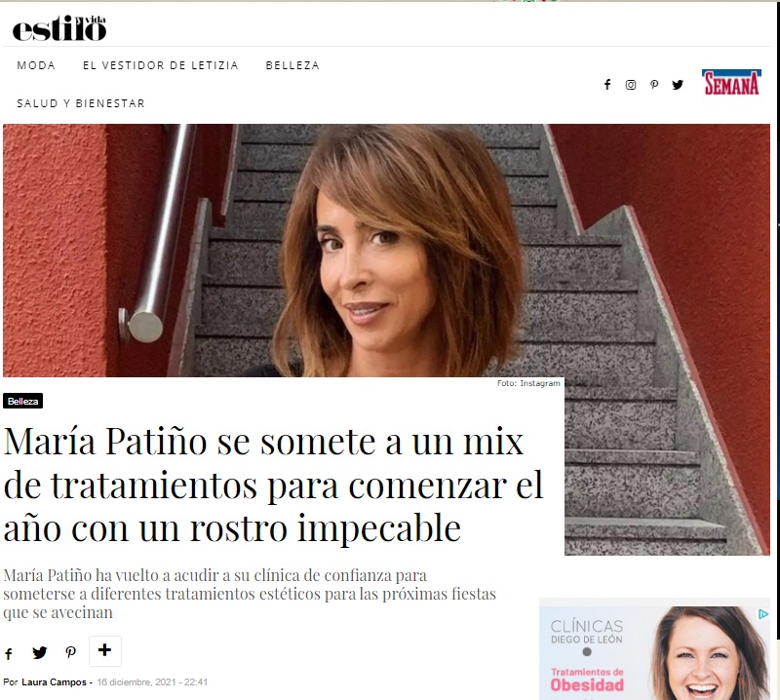Open the header Twitter icon
The height and width of the screenshot is (700, 780).
click(678, 85)
